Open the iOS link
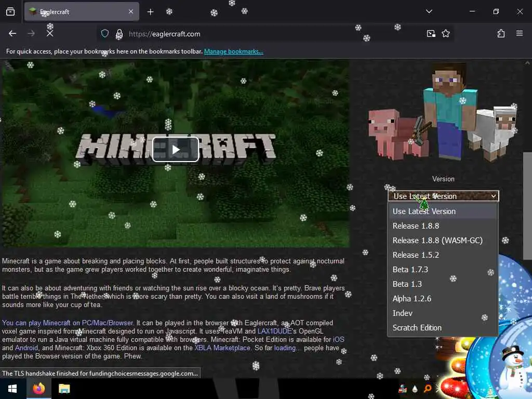Image resolution: width=532 pixels, height=399 pixels. click(338, 340)
